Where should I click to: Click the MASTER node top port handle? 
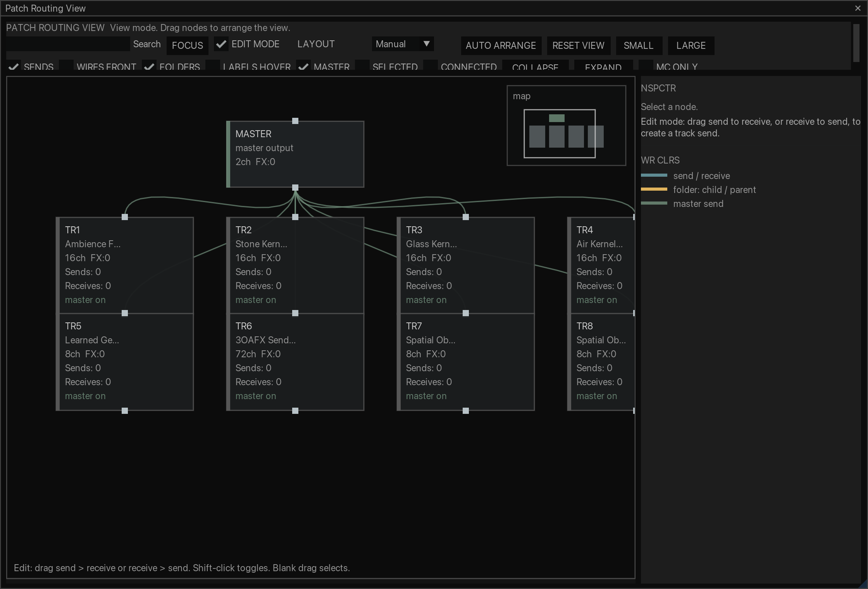coord(295,121)
